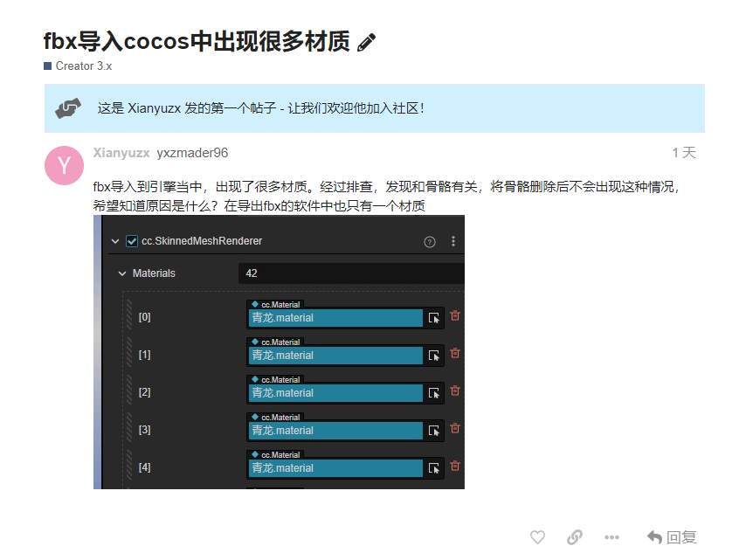Click the 1 天 timestamp
Viewport: 746px width, 560px height.
(684, 152)
